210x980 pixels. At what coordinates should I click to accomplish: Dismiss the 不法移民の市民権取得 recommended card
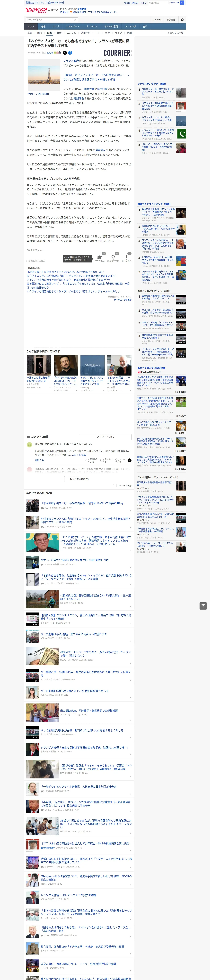pos(50,387)
